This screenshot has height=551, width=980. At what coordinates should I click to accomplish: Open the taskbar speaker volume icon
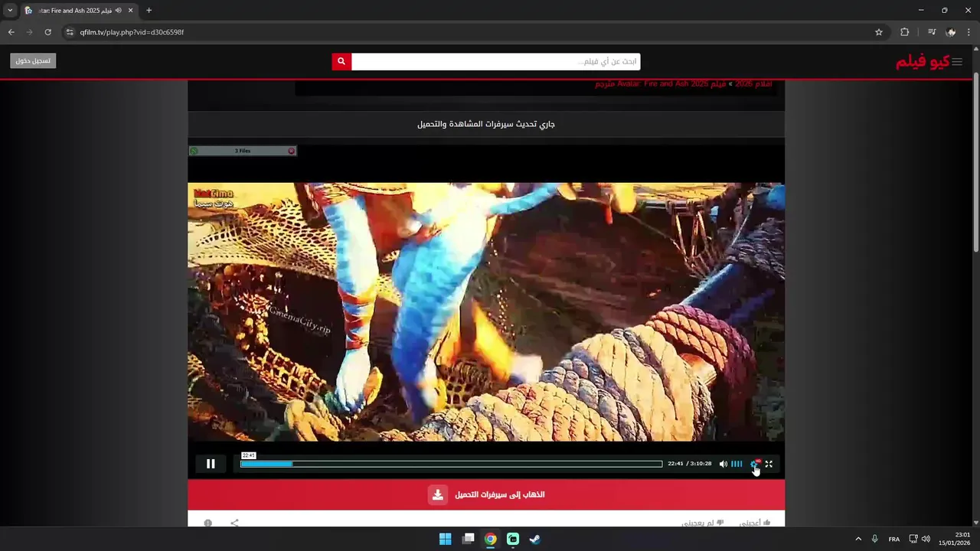pyautogui.click(x=926, y=539)
